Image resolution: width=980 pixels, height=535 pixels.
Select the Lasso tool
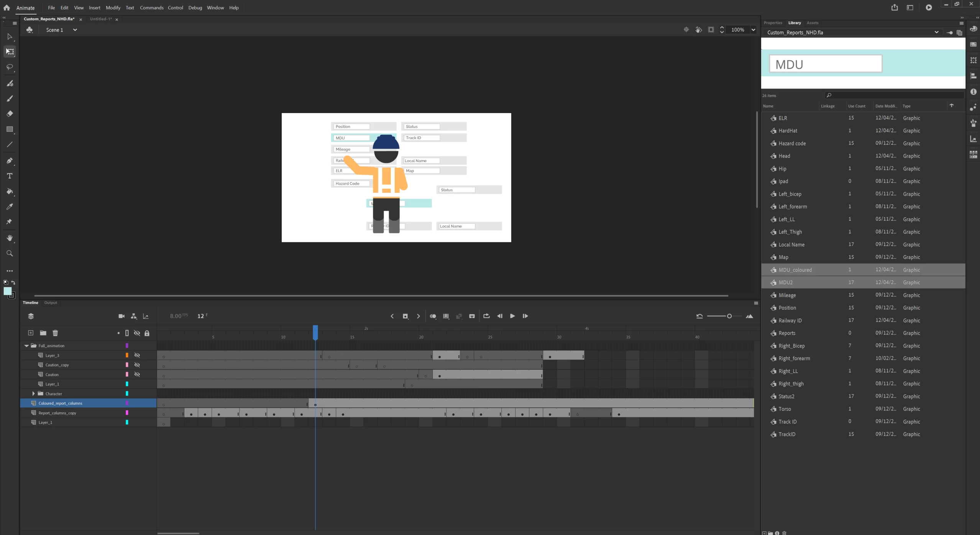pyautogui.click(x=10, y=67)
